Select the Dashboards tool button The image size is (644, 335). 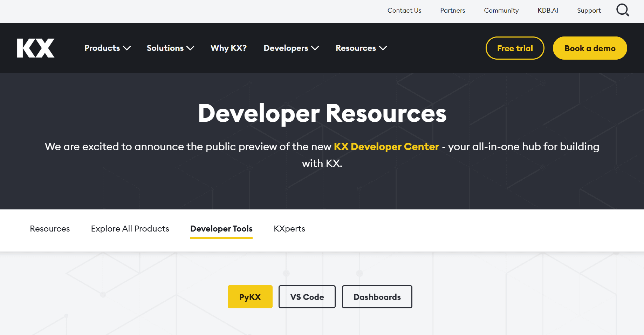coord(377,297)
